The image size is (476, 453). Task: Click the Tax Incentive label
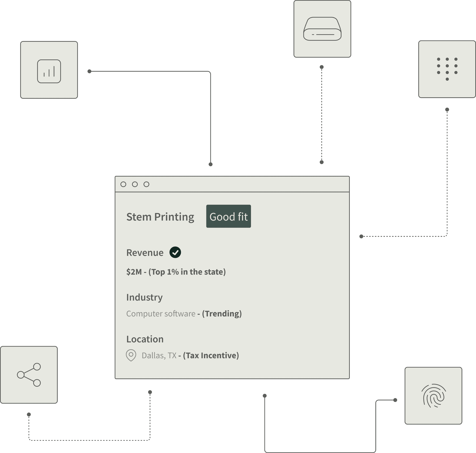[211, 355]
